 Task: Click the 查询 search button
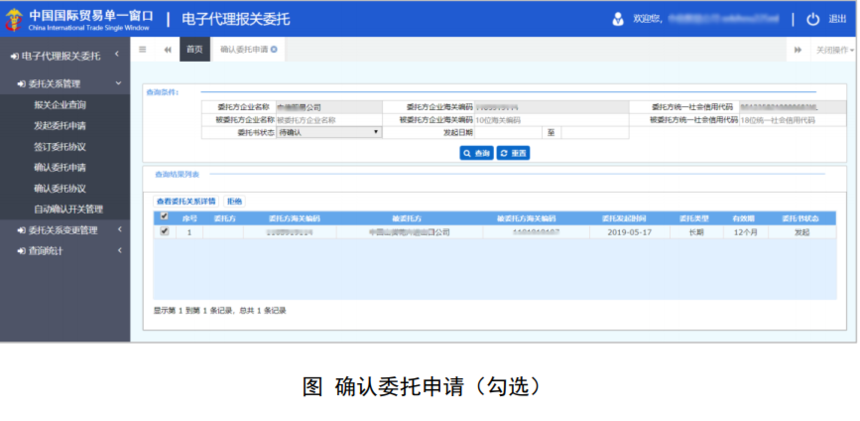(476, 153)
